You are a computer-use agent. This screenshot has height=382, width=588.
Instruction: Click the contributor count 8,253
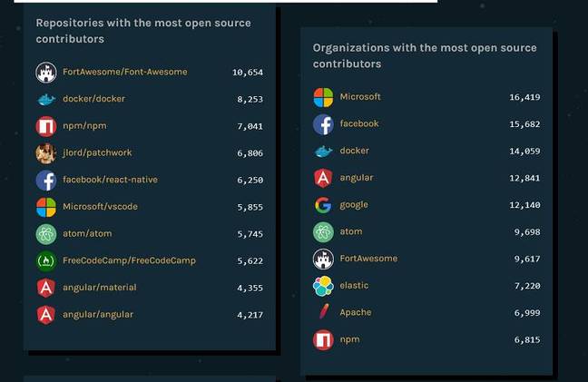[x=250, y=99]
